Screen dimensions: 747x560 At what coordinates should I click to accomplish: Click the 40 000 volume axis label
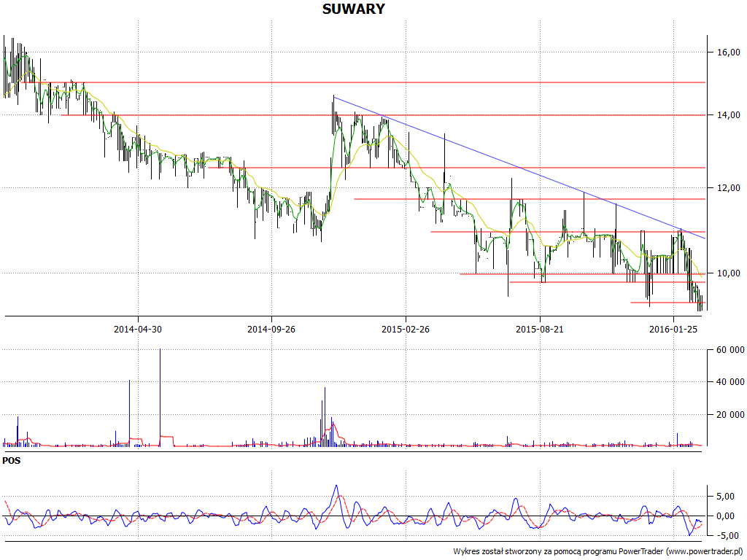coord(730,382)
